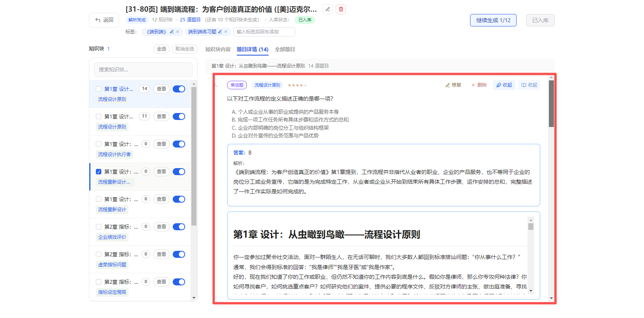Check the box for the 指标设定局限 row

(99, 282)
